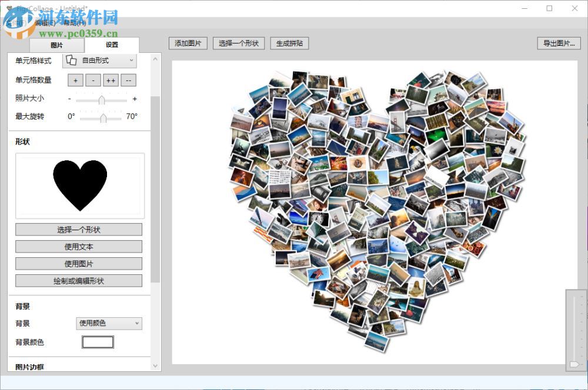Click ++ to add many cells at once

coord(111,80)
